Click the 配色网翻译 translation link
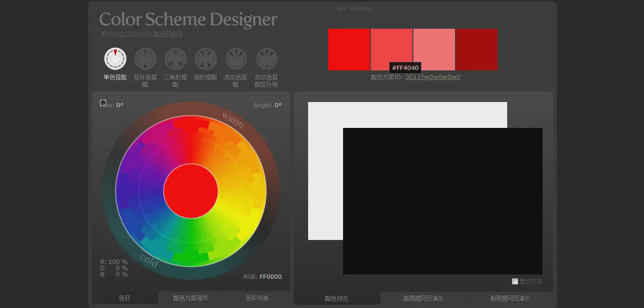This screenshot has width=644, height=308. [168, 34]
